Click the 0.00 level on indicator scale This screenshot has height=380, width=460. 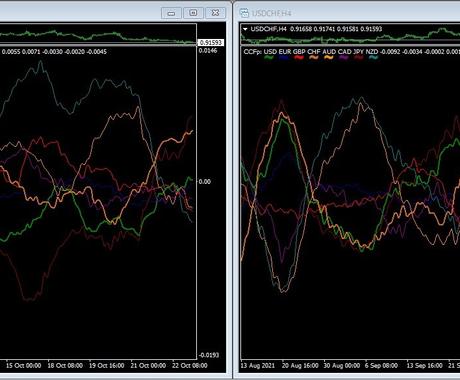205,182
